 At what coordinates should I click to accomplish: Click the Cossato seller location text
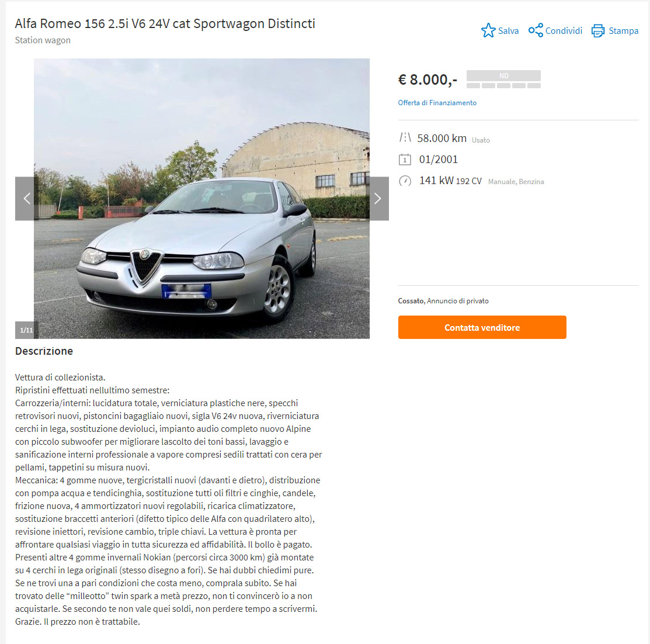tap(411, 300)
